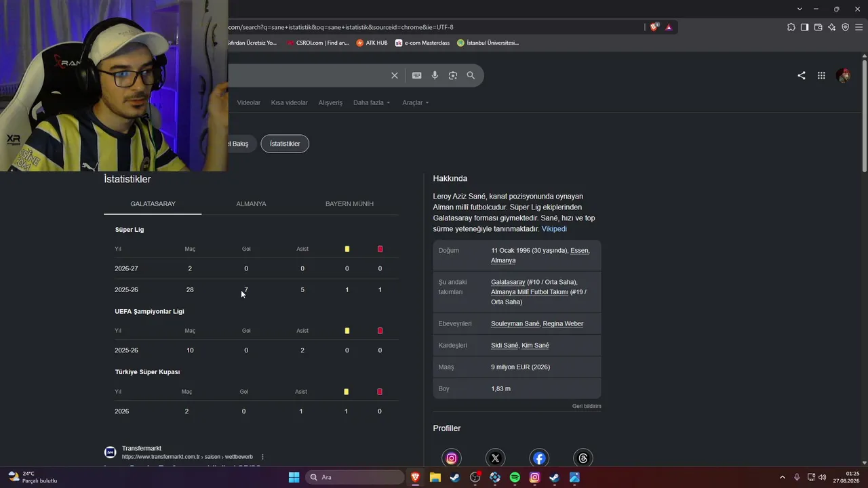This screenshot has height=488, width=868.
Task: Open the Google account avatar
Action: [x=844, y=76]
